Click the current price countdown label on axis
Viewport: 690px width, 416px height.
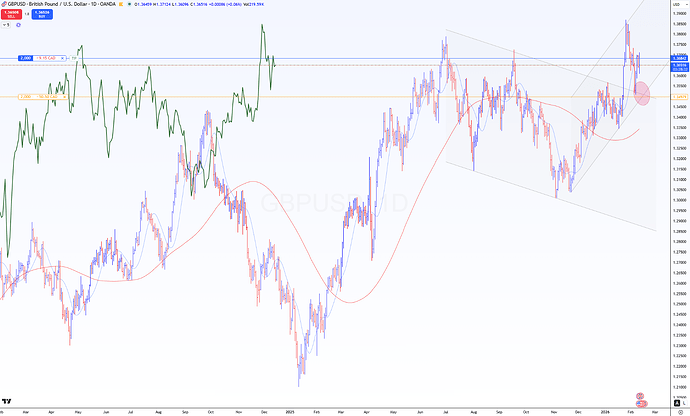tap(679, 67)
